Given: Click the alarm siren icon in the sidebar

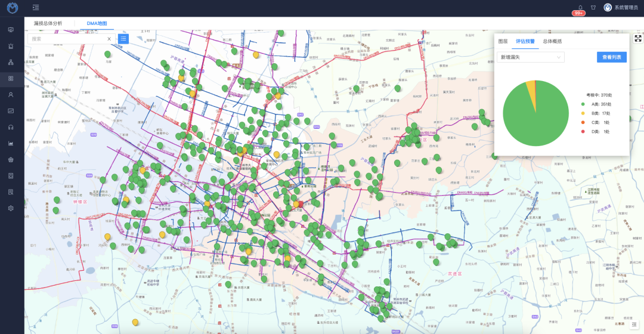Looking at the screenshot, I should (x=11, y=46).
